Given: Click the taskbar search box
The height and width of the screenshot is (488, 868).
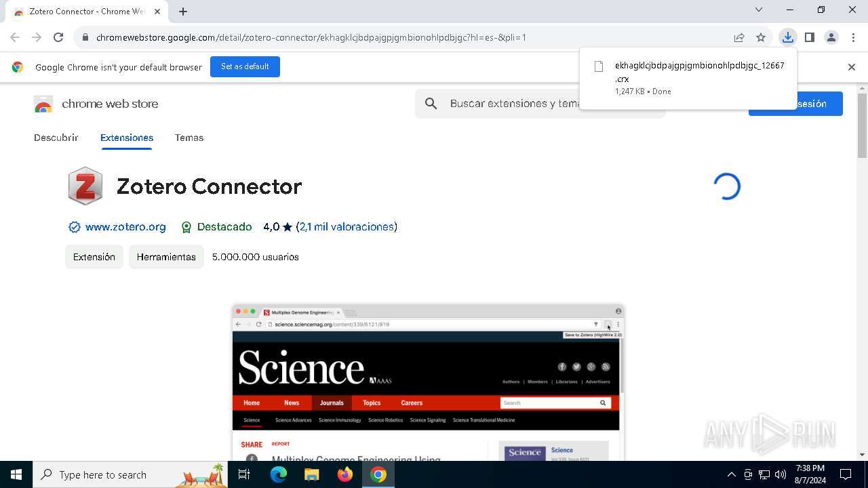Looking at the screenshot, I should [x=131, y=474].
